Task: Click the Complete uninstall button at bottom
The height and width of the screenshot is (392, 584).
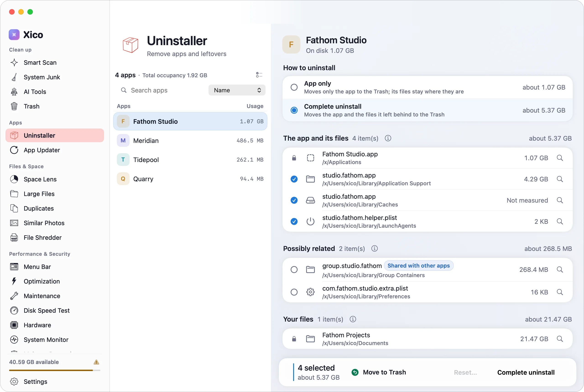Action: 526,372
